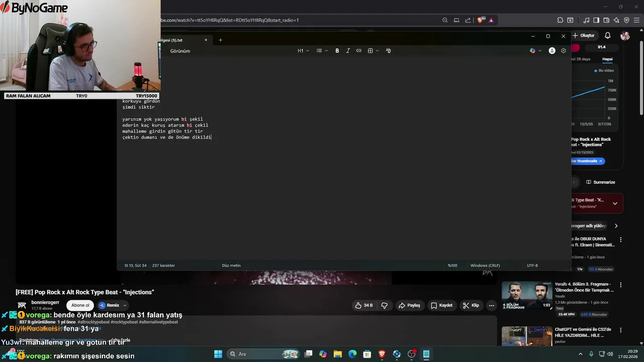The width and height of the screenshot is (644, 362).
Task: Open the H1 heading dropdown in Notepad
Action: coord(303,51)
